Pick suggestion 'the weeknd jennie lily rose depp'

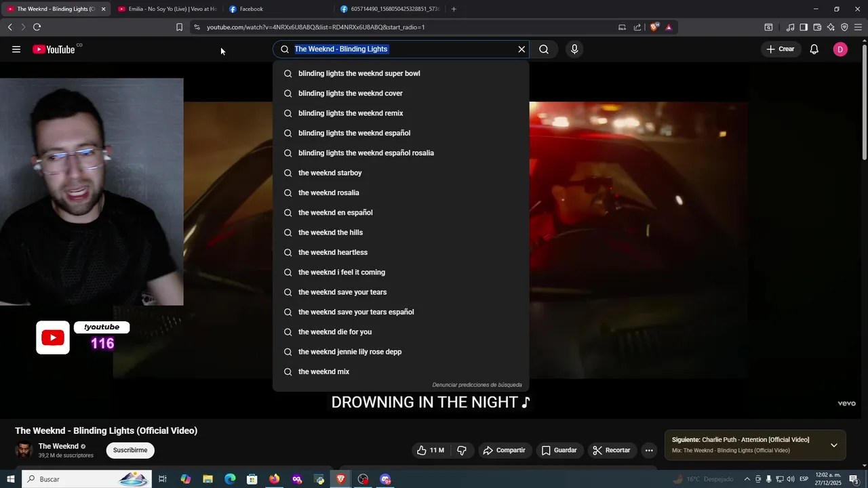point(401,352)
